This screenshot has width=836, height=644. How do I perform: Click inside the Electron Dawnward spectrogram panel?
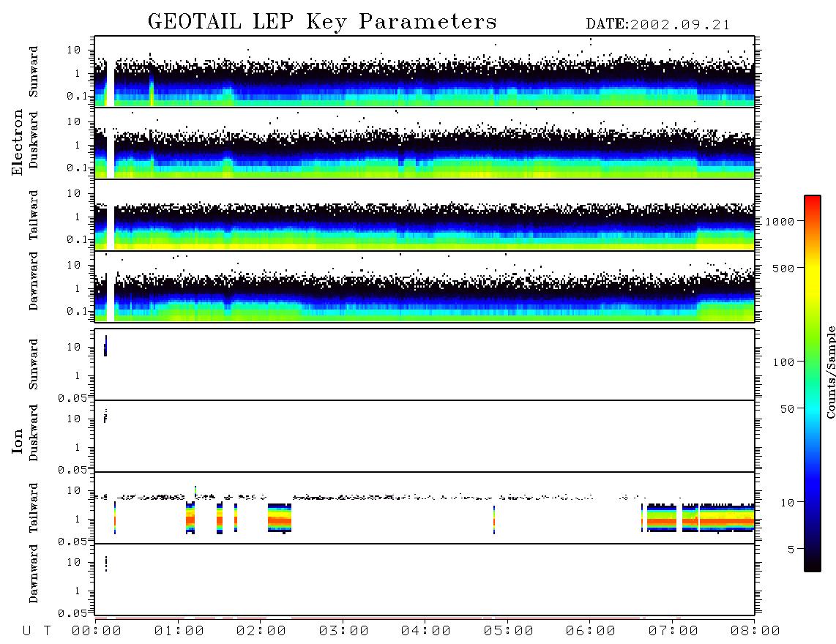(x=425, y=287)
